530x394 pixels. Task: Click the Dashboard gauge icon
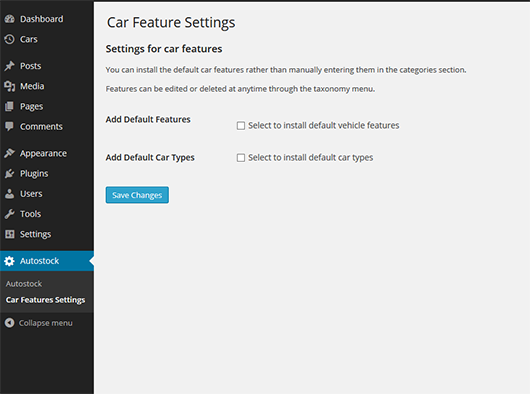click(9, 19)
